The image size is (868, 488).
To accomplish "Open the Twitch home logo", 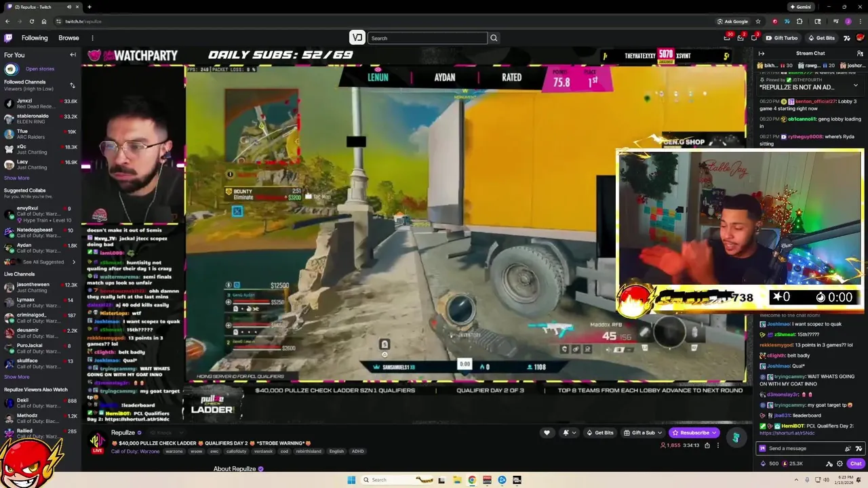I will pos(8,38).
